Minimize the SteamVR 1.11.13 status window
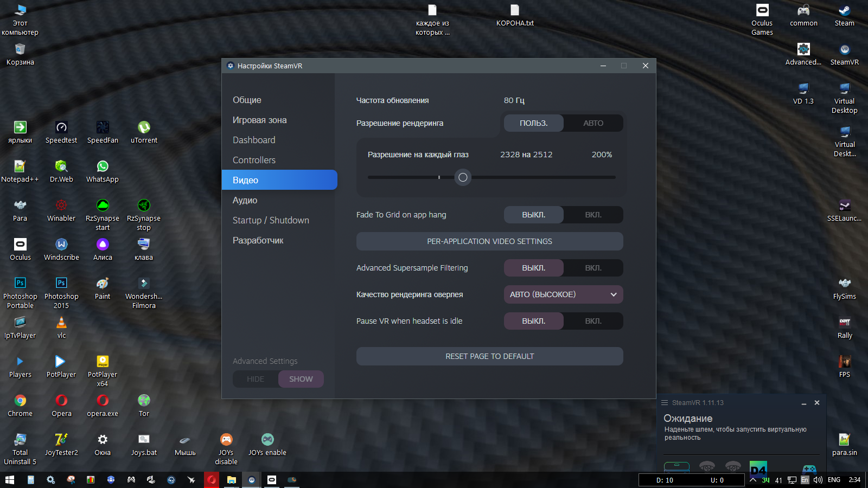 (x=804, y=403)
